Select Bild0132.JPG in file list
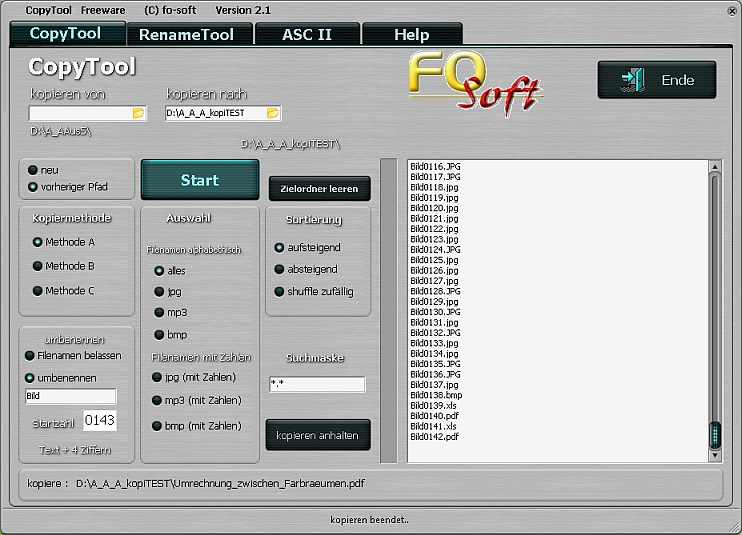This screenshot has height=535, width=742. (x=435, y=333)
